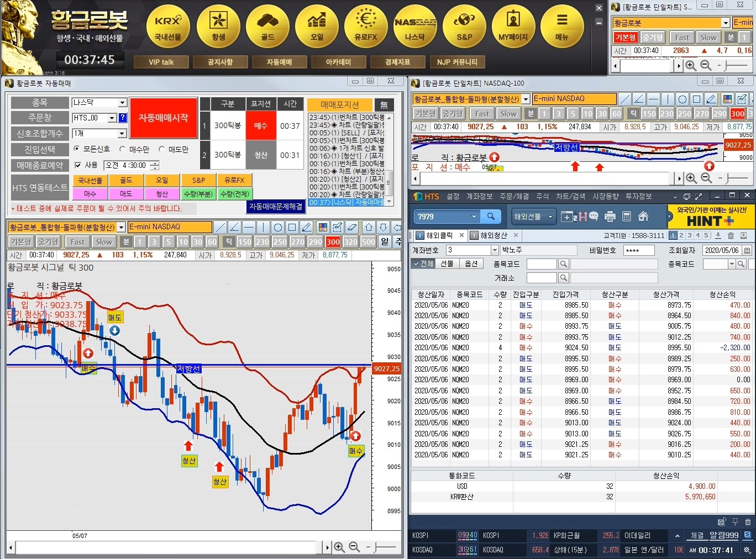Image resolution: width=756 pixels, height=559 pixels.
Task: Click the 공지사항 button
Action: tap(220, 62)
